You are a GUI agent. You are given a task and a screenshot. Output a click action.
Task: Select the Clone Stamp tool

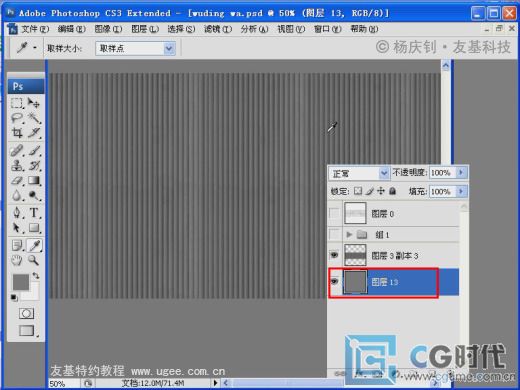[17, 165]
